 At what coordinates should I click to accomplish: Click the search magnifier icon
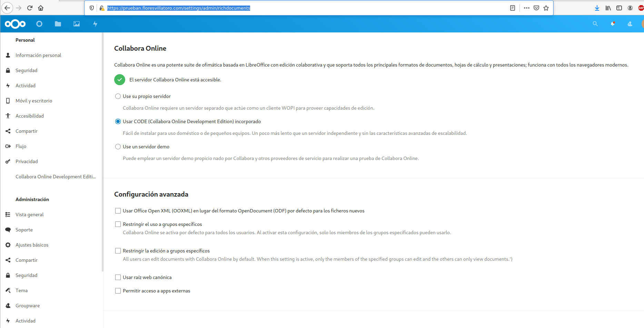click(x=595, y=24)
